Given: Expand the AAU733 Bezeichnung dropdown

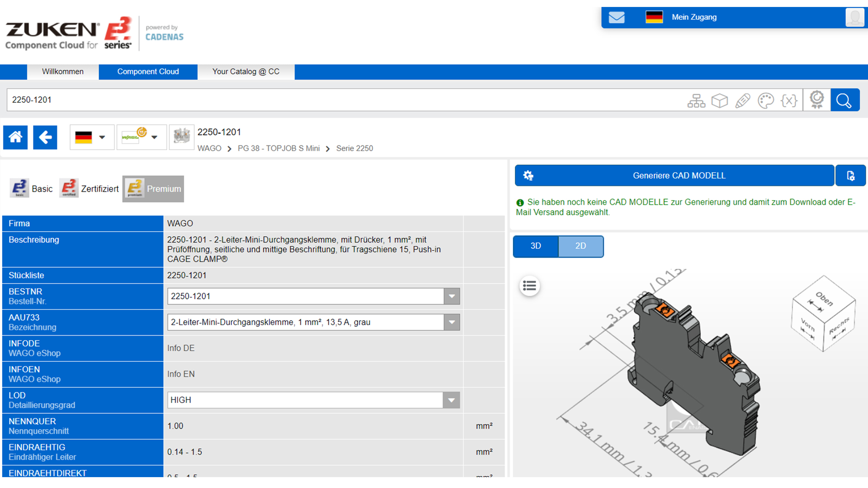Looking at the screenshot, I should coord(452,322).
